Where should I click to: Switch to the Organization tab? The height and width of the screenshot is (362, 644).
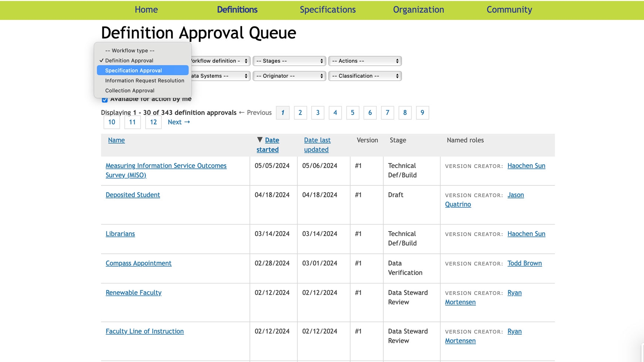coord(418,10)
